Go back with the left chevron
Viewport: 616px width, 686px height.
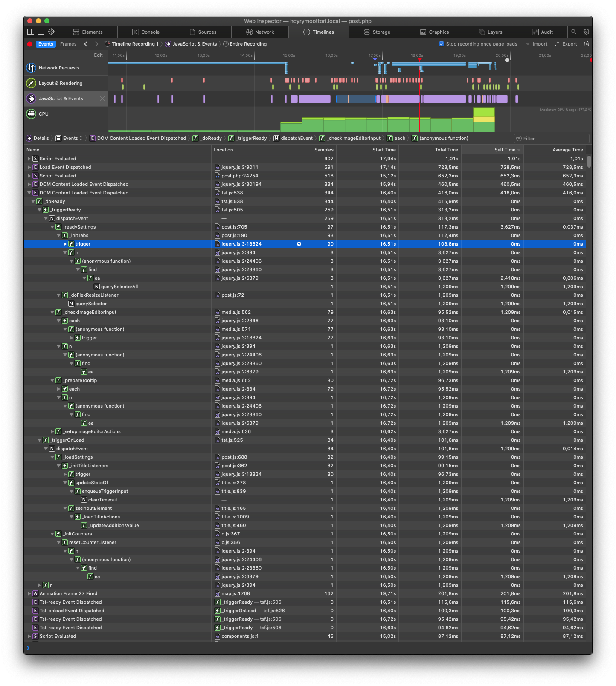pos(86,44)
